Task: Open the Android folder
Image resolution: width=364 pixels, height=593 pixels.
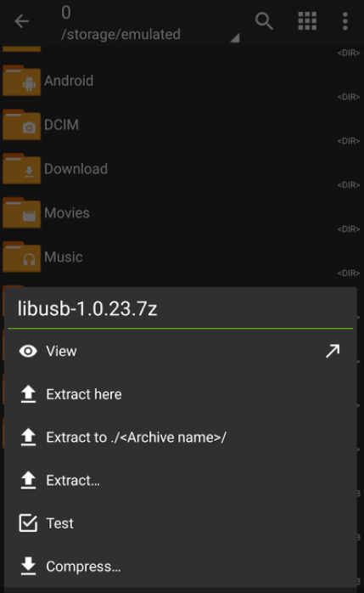Action: click(182, 81)
